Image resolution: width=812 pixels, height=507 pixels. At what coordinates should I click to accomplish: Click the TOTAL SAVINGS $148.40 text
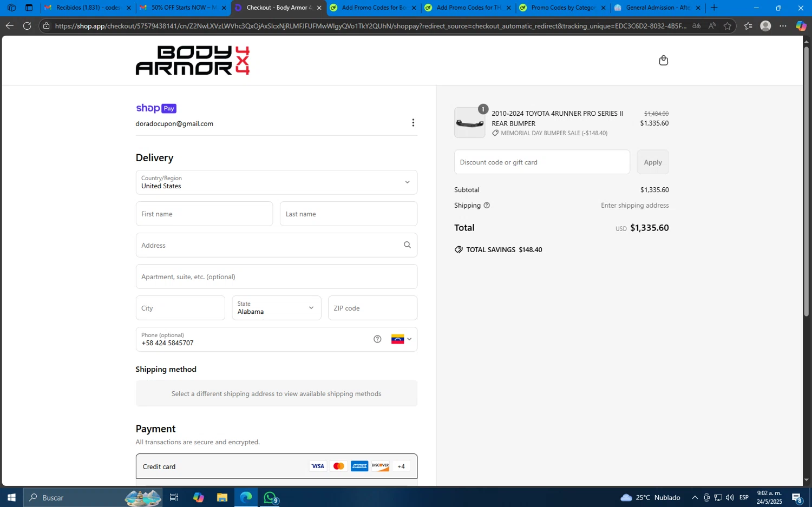[504, 250]
